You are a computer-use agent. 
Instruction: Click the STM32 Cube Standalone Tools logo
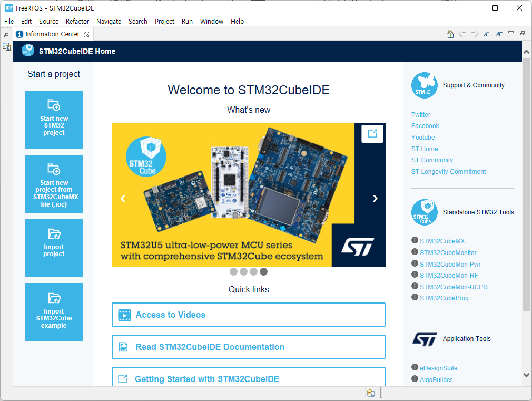(x=424, y=212)
